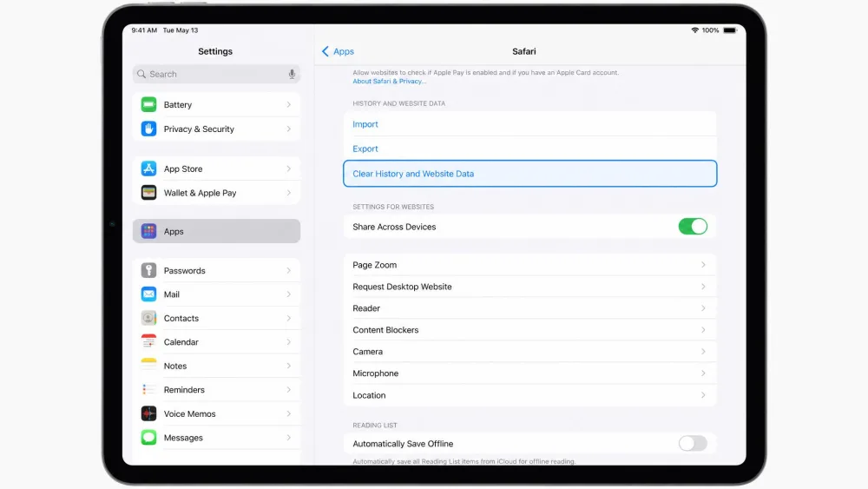Open Voice Memos settings entry

(216, 413)
